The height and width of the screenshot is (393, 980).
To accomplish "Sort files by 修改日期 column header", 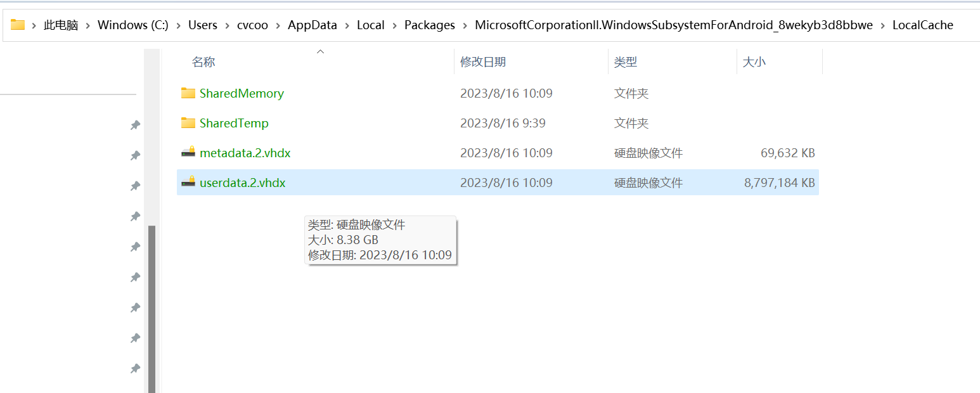I will 484,61.
